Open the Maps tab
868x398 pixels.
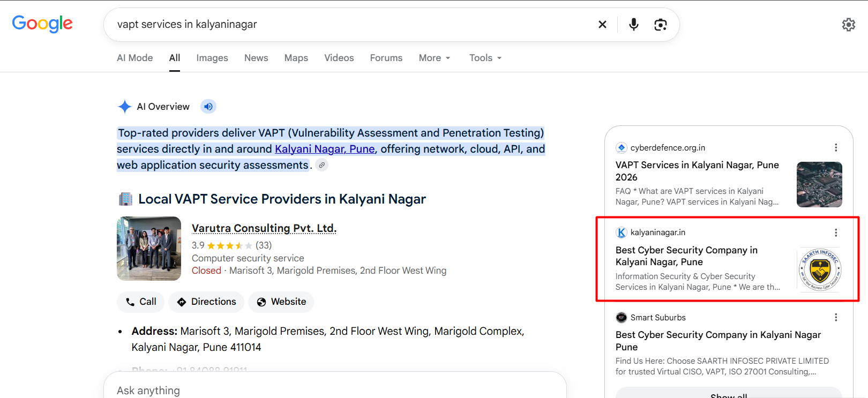[296, 58]
